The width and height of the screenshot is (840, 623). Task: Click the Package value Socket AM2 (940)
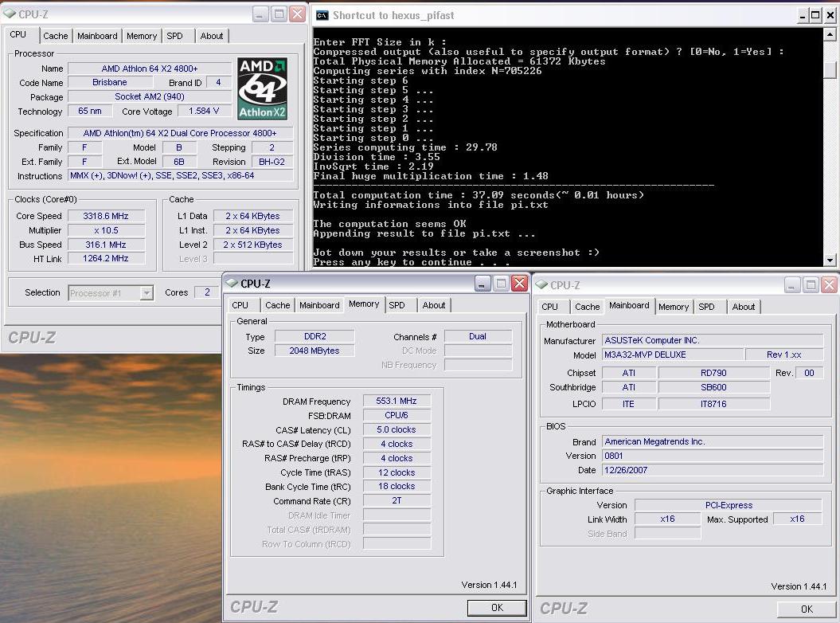(x=150, y=96)
